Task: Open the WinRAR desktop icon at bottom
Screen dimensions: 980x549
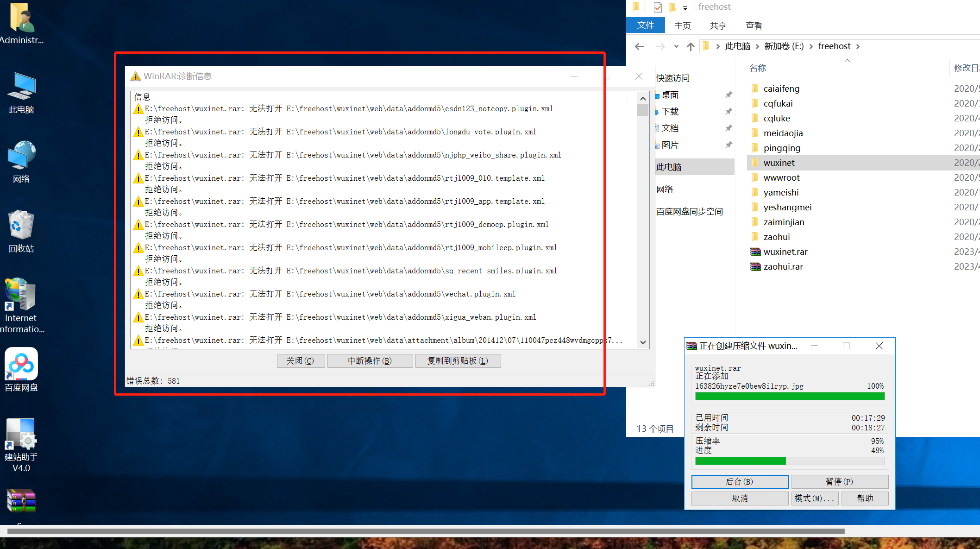Action: pyautogui.click(x=21, y=500)
